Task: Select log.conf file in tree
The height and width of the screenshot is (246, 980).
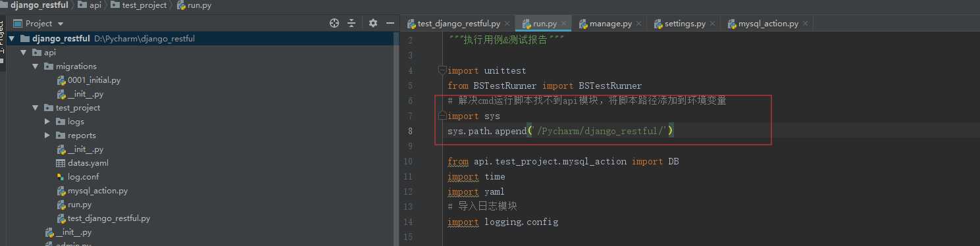Action: click(78, 176)
